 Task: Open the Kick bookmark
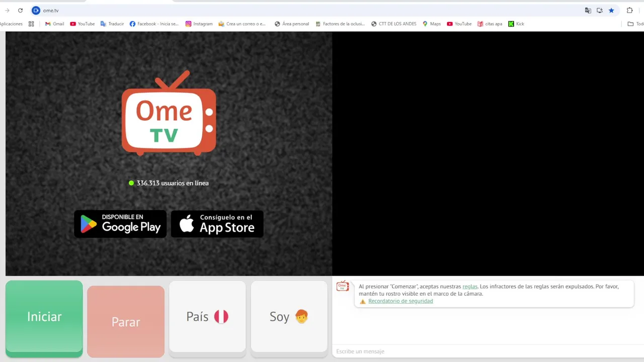tap(516, 24)
